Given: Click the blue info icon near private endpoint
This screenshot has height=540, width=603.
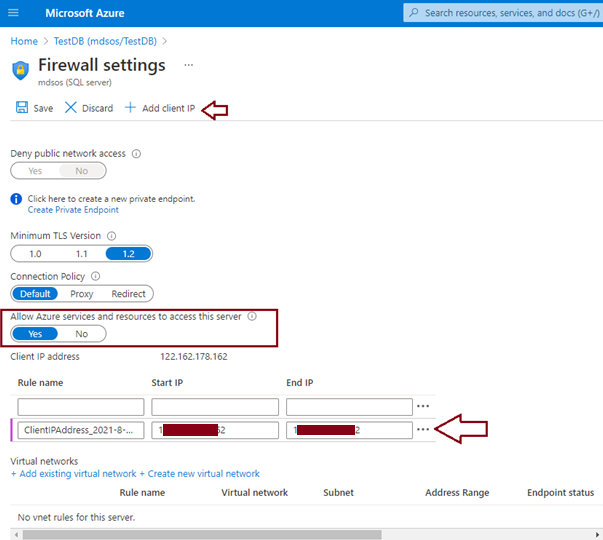Looking at the screenshot, I should click(16, 199).
